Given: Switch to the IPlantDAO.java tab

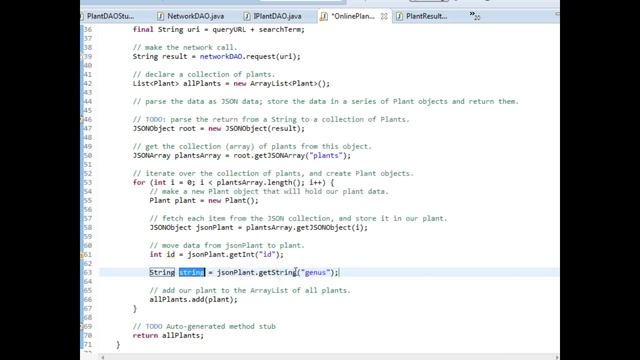Looking at the screenshot, I should 277,16.
